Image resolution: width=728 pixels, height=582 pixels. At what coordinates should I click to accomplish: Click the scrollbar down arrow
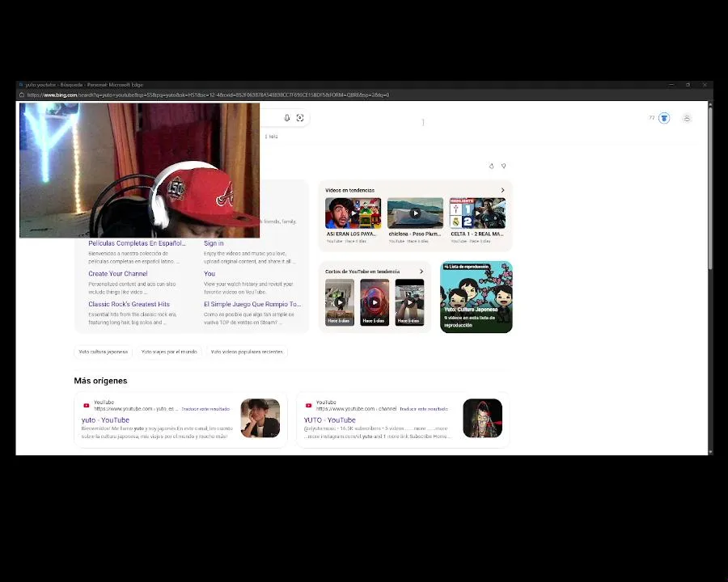pyautogui.click(x=710, y=452)
